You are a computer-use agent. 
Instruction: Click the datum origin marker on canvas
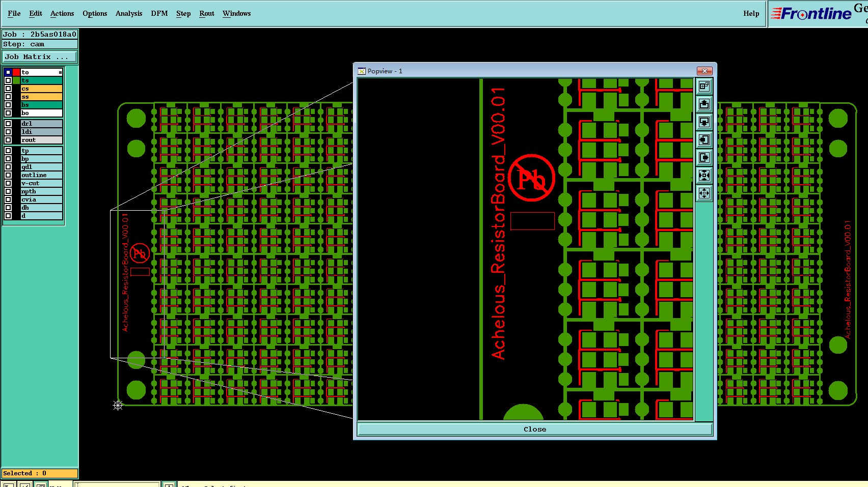coord(118,405)
